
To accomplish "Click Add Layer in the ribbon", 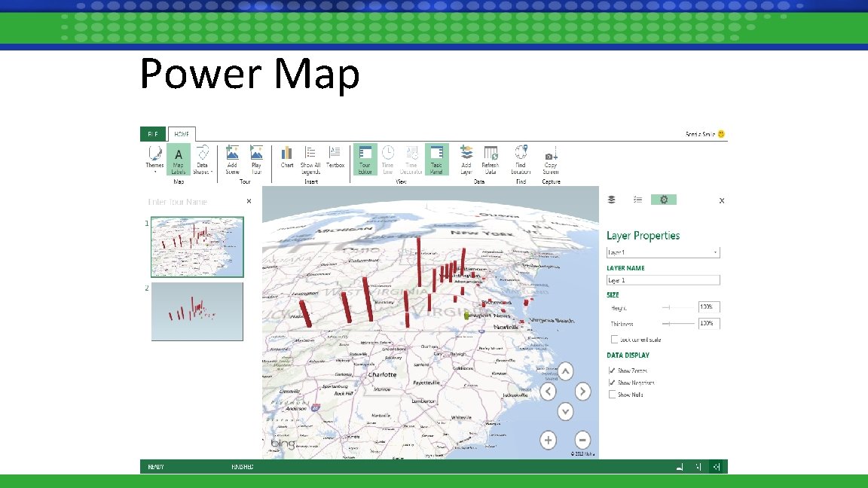I will click(x=466, y=160).
